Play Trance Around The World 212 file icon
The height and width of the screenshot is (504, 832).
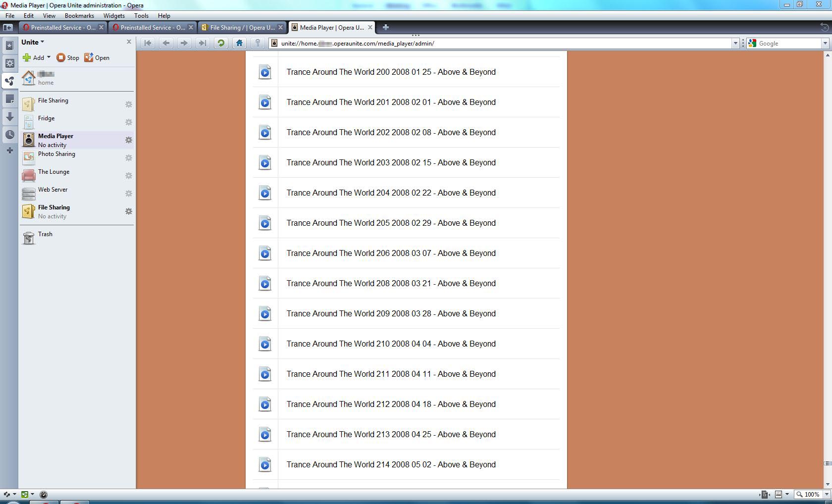pos(265,404)
